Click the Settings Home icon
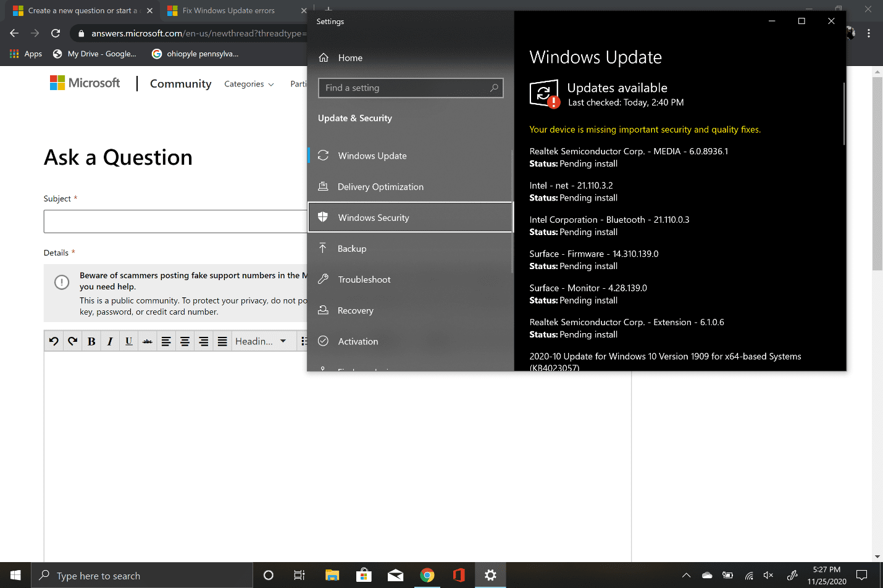This screenshot has height=588, width=883. click(x=324, y=58)
